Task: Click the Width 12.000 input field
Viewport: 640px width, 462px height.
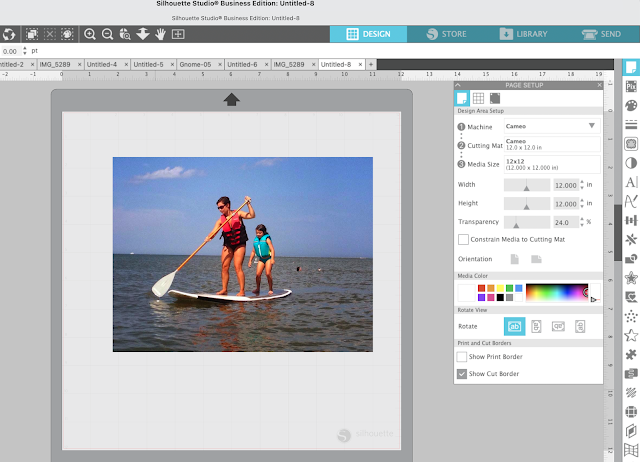Action: tap(566, 185)
